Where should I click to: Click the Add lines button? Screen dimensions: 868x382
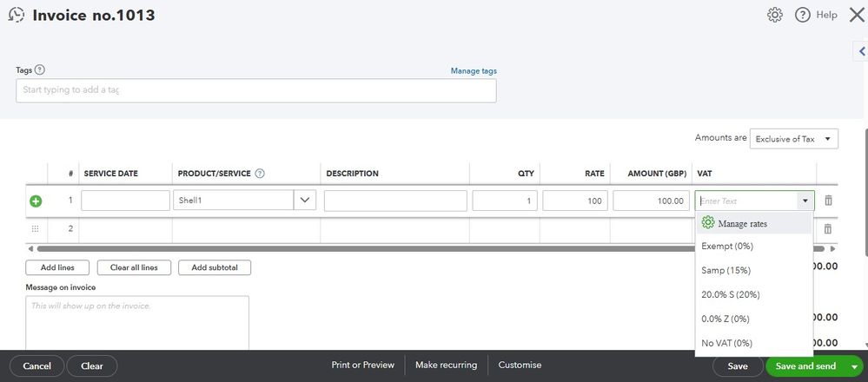tap(57, 267)
